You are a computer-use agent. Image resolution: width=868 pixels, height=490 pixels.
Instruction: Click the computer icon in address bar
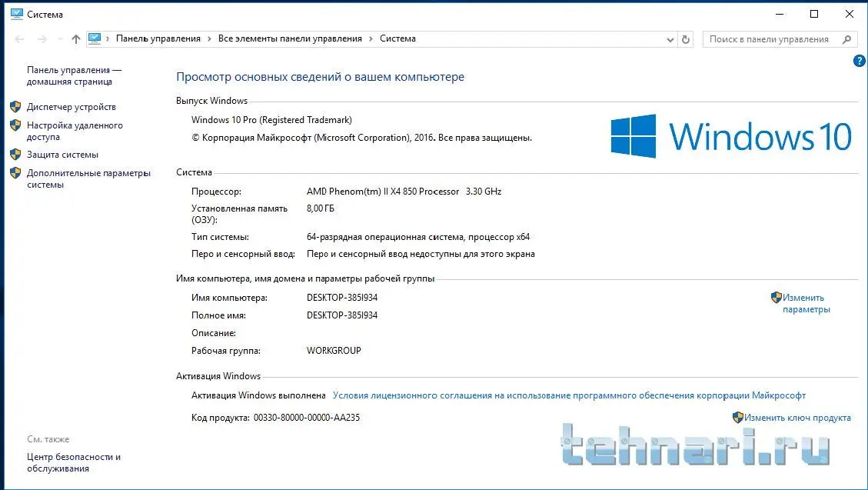click(x=95, y=38)
